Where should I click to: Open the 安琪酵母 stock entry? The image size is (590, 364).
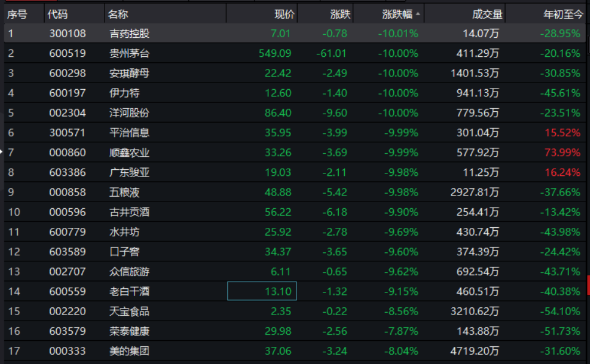(x=130, y=73)
